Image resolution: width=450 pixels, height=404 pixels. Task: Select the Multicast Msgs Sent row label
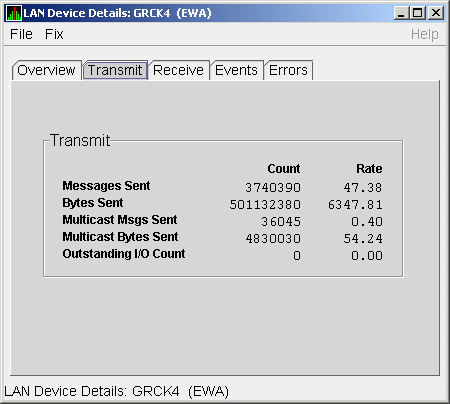(x=120, y=220)
